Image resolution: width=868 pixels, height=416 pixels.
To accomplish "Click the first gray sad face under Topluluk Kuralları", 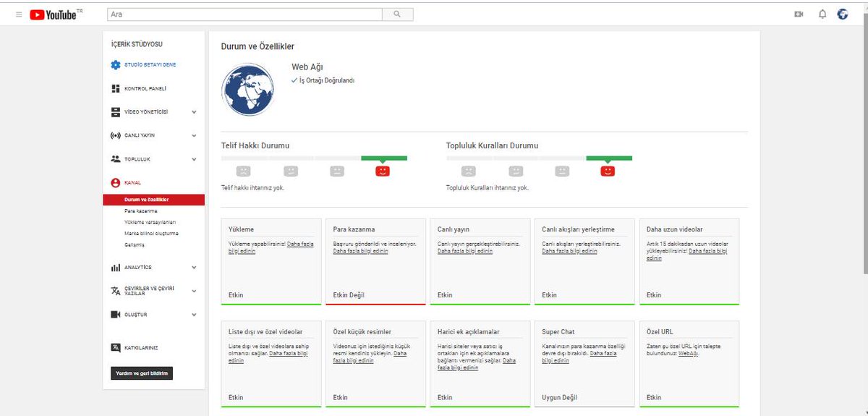I will click(469, 171).
